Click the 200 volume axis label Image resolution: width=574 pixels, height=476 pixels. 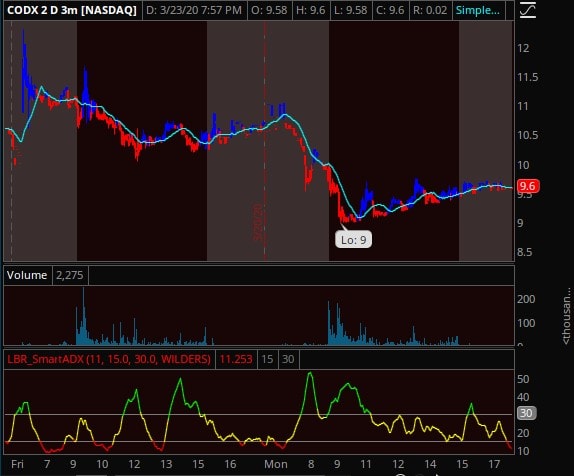(x=526, y=299)
